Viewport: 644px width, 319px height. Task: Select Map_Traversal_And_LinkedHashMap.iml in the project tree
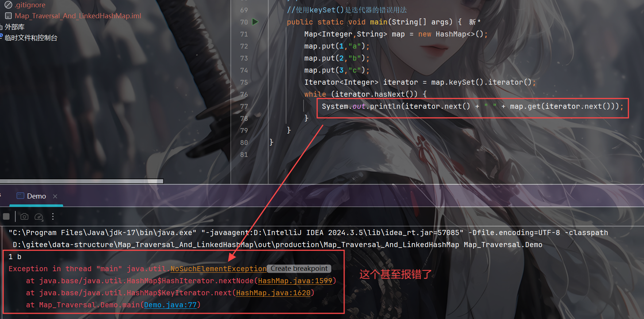[78, 16]
